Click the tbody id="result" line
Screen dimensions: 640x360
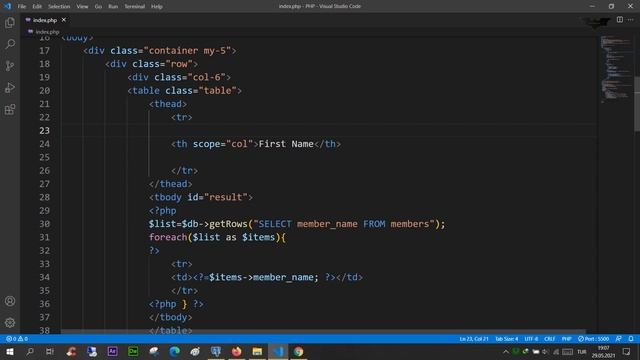[x=201, y=197]
